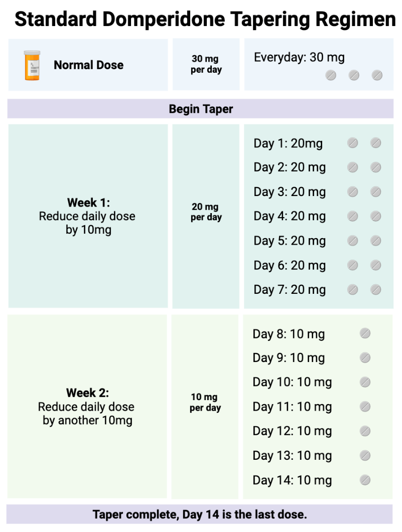Click the Day 5: 20 mg text
Viewport: 402px width, 532px height.
pyautogui.click(x=290, y=241)
